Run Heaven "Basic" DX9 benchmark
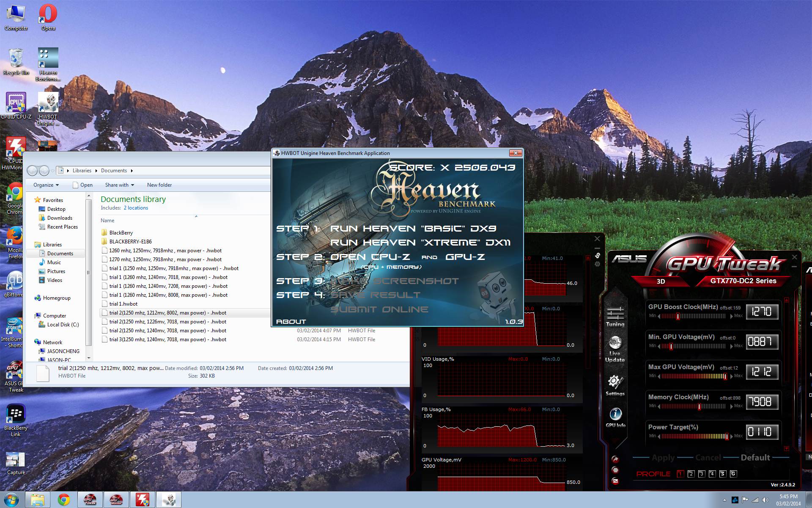Viewport: 812px width, 508px height. (413, 229)
